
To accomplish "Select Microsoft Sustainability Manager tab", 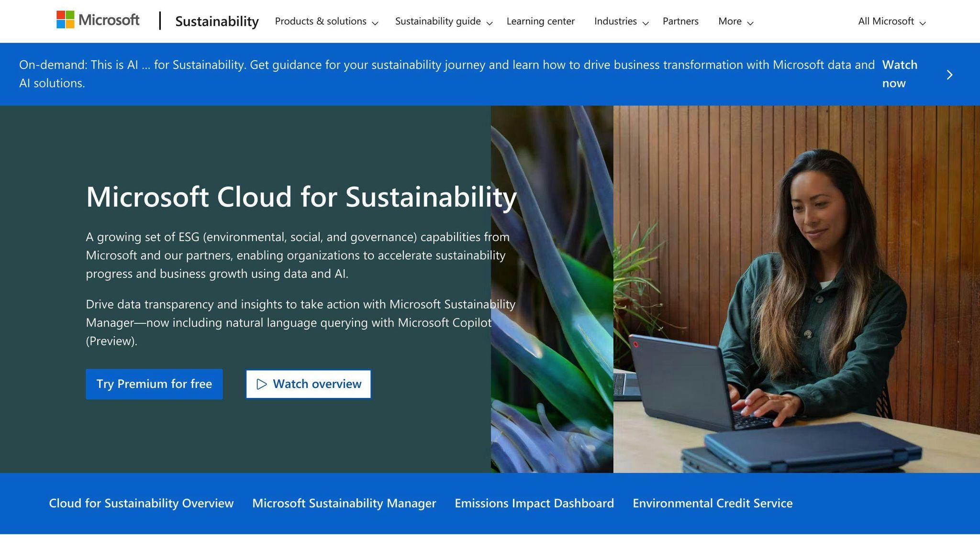I will pyautogui.click(x=344, y=503).
